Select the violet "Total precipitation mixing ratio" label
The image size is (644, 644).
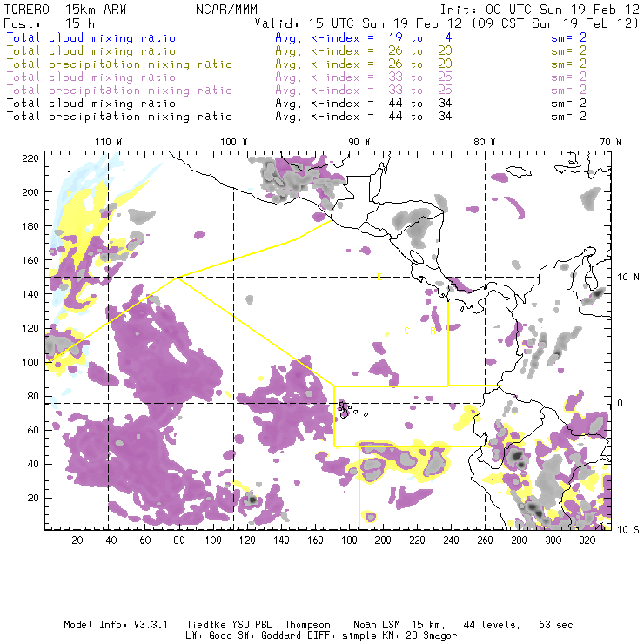coord(119,91)
